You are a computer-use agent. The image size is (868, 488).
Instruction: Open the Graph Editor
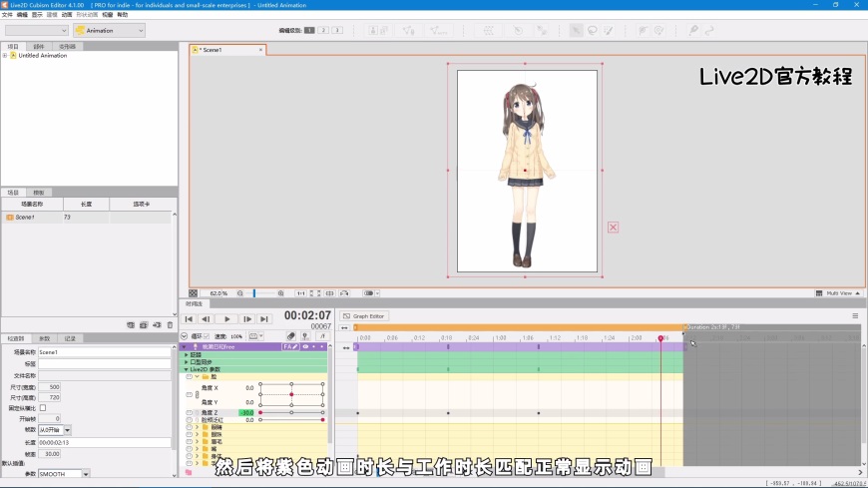[364, 316]
